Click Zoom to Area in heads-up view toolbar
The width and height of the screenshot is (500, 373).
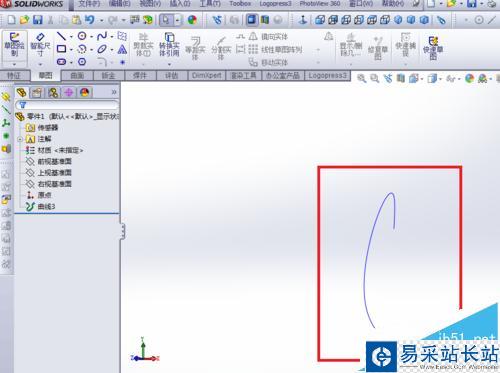click(x=374, y=79)
